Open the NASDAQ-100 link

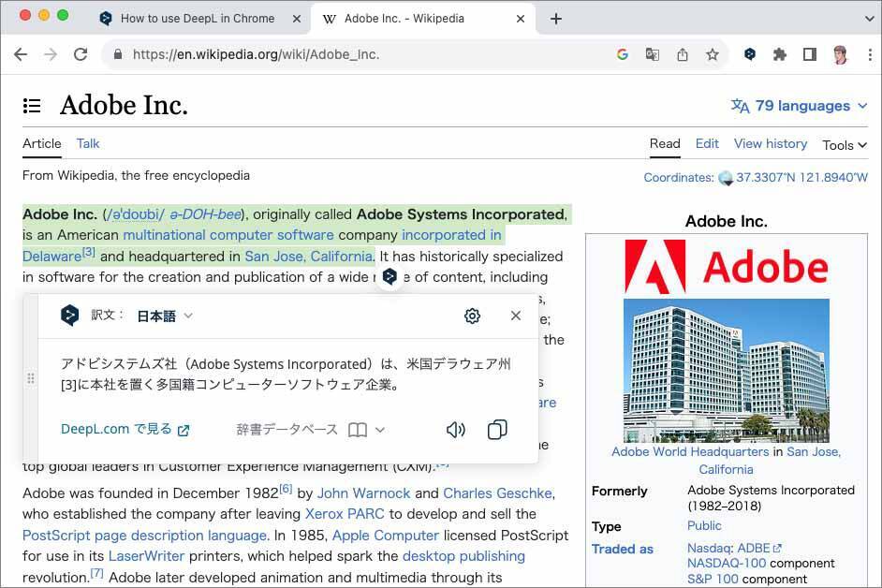tap(727, 564)
